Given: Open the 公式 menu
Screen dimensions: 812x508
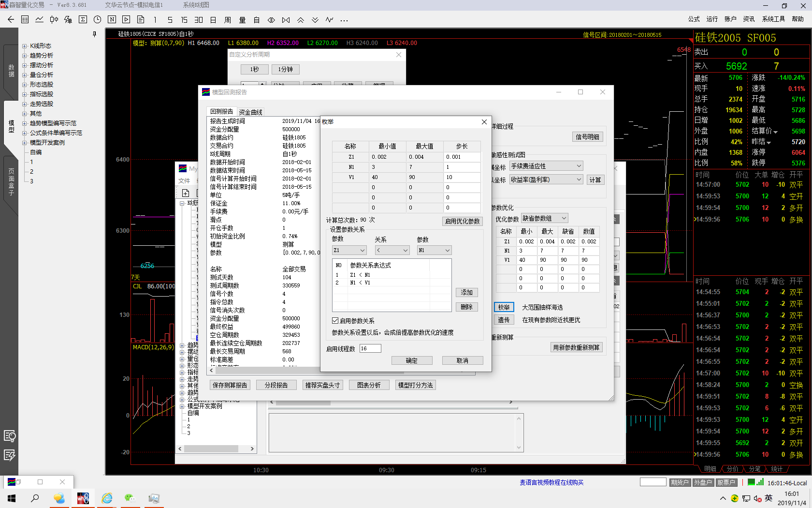Looking at the screenshot, I should coord(694,19).
